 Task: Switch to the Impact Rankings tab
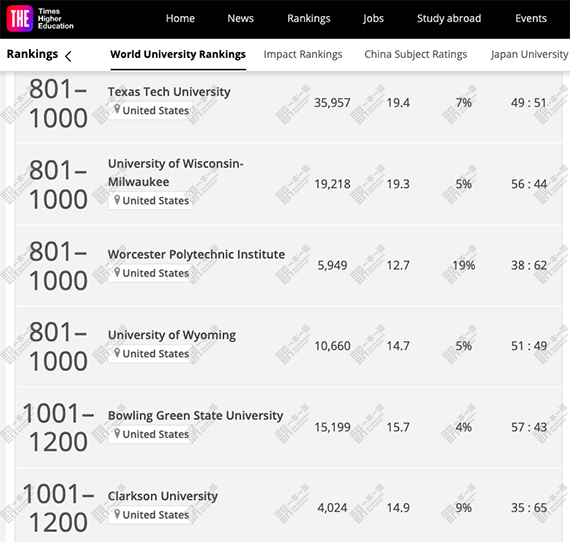pos(303,55)
